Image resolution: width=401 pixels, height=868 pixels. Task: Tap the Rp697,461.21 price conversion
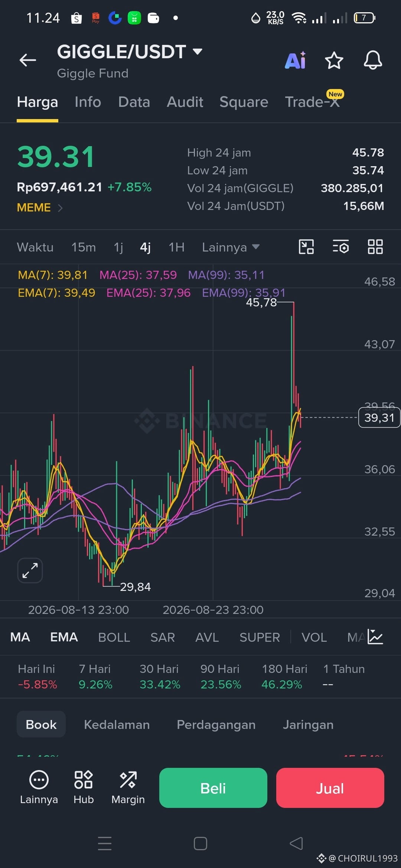pos(59,187)
